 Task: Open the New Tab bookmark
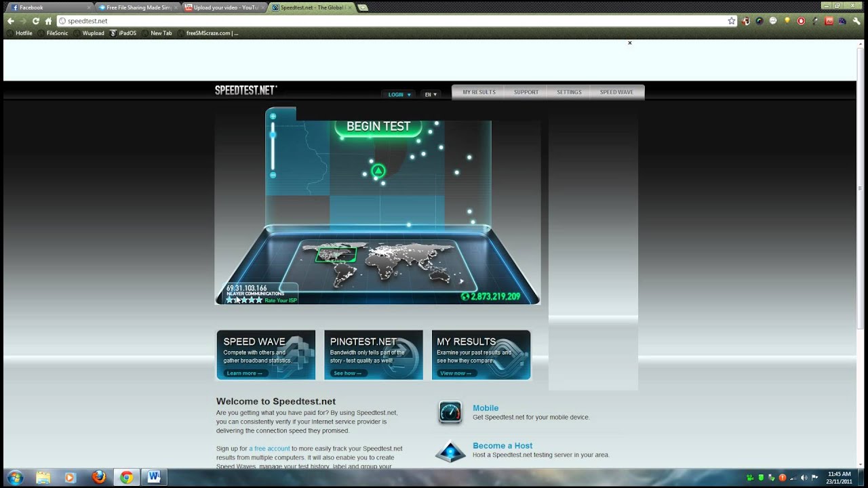(157, 33)
